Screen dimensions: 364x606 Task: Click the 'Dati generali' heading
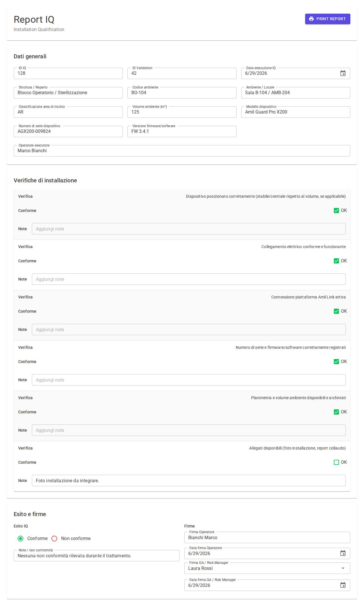coord(30,56)
